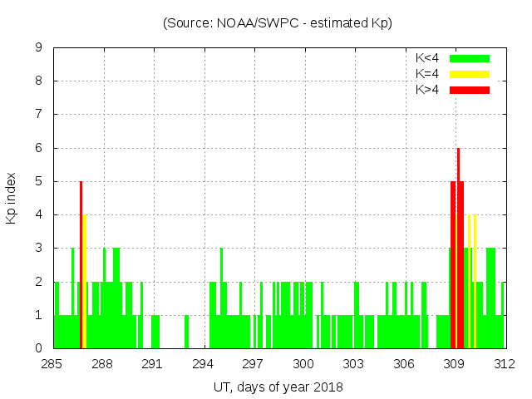Viewport: 532px width, 399px height.
Task: Click the 'UT, days of year 2018' axis label
Action: (x=278, y=387)
